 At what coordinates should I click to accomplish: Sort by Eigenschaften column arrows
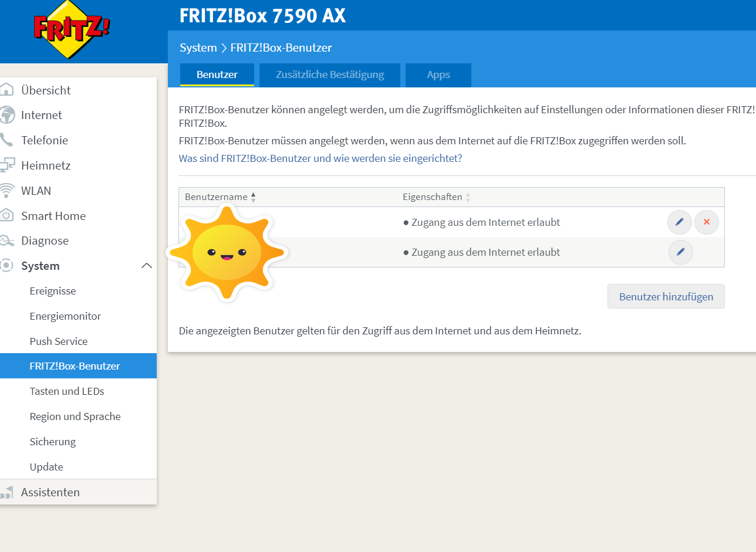click(x=468, y=198)
